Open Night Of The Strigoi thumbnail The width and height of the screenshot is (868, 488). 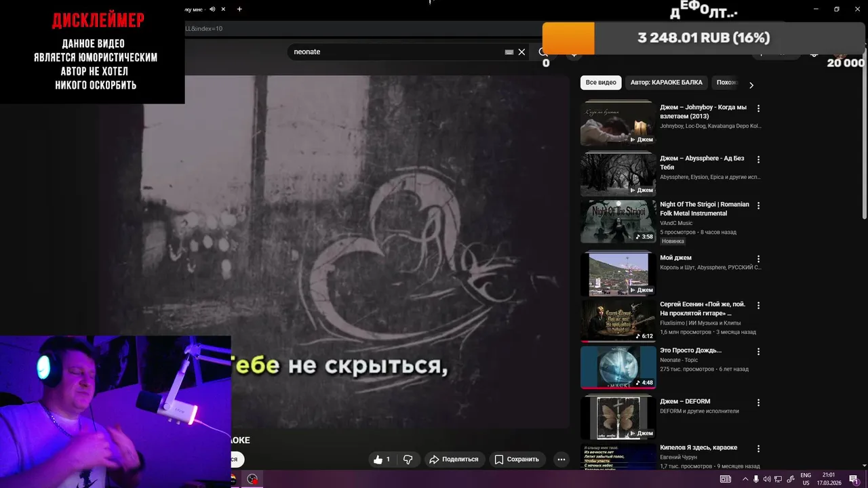(x=618, y=221)
